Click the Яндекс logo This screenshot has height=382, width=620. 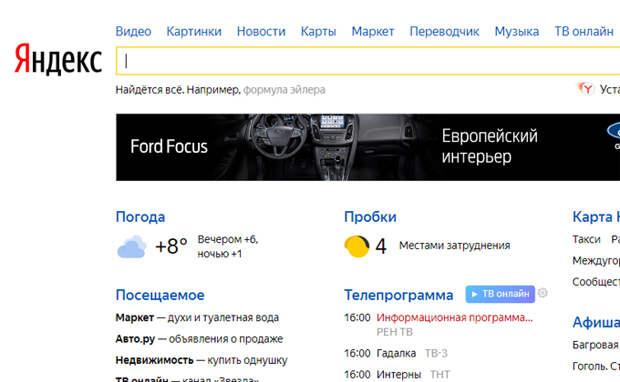58,59
